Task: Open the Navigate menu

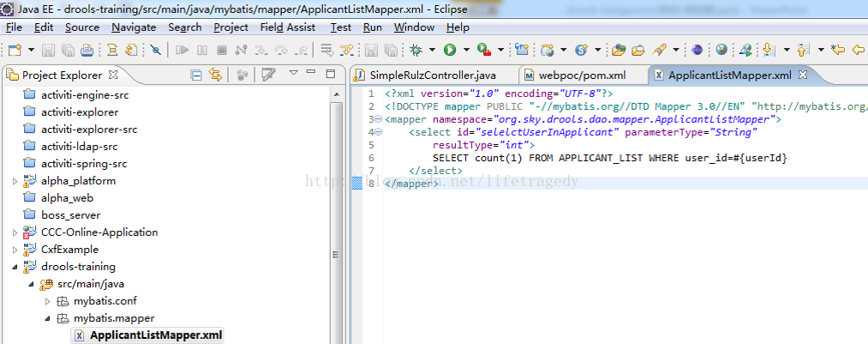Action: pos(134,27)
